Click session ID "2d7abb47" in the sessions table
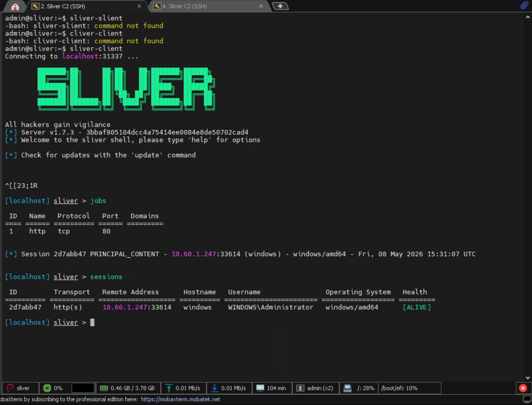This screenshot has width=532, height=405. [x=25, y=307]
